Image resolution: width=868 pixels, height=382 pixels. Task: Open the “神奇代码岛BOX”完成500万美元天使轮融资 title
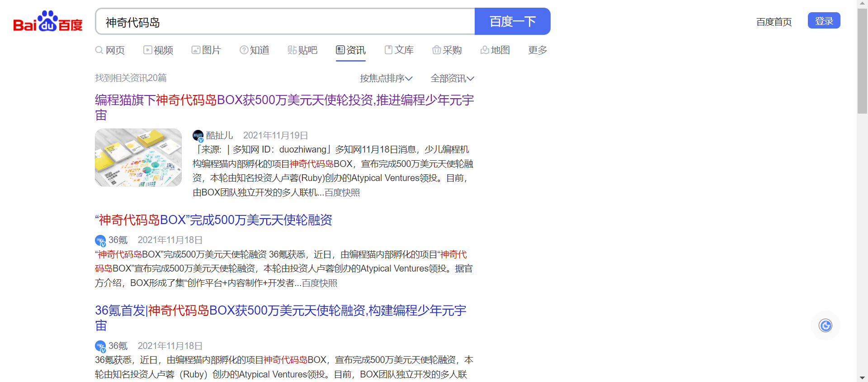click(x=213, y=220)
